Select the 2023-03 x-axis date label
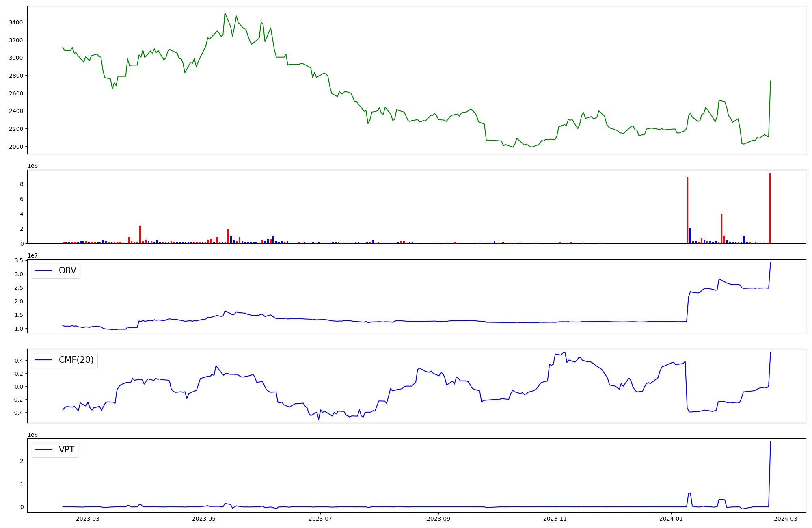The image size is (812, 528). coord(88,519)
